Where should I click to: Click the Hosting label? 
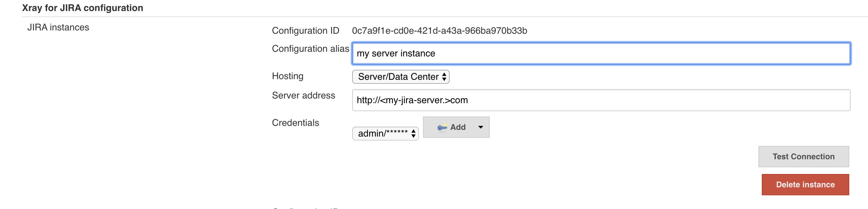tap(287, 76)
